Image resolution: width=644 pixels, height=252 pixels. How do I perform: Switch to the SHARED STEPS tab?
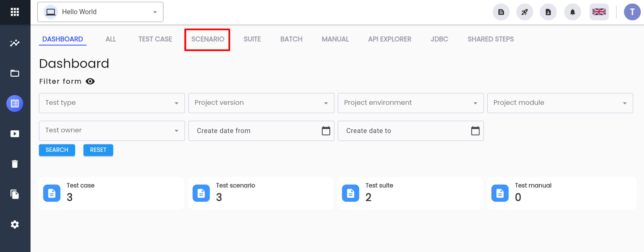tap(491, 39)
